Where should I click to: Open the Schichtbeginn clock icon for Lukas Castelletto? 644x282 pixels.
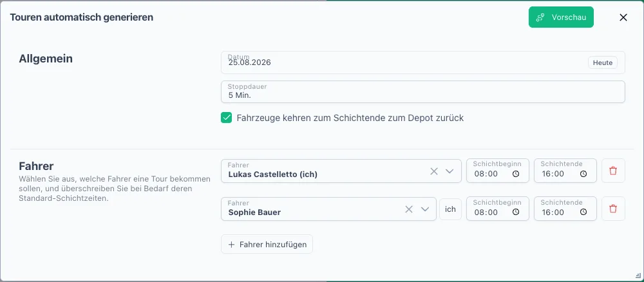click(x=516, y=174)
